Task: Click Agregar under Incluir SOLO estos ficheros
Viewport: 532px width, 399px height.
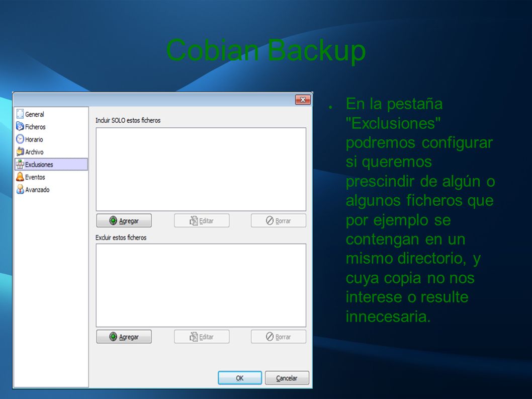Action: tap(124, 221)
